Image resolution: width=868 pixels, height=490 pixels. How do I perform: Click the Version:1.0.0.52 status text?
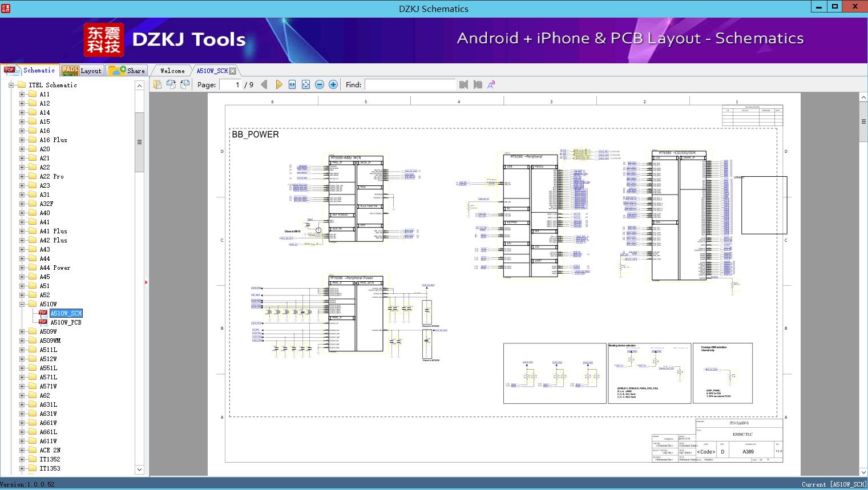click(28, 484)
